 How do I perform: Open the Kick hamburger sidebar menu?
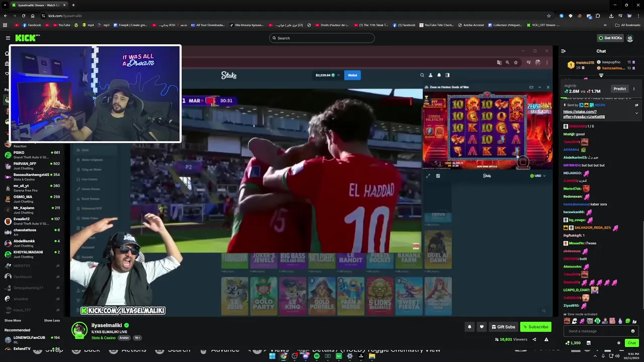[x=8, y=38]
